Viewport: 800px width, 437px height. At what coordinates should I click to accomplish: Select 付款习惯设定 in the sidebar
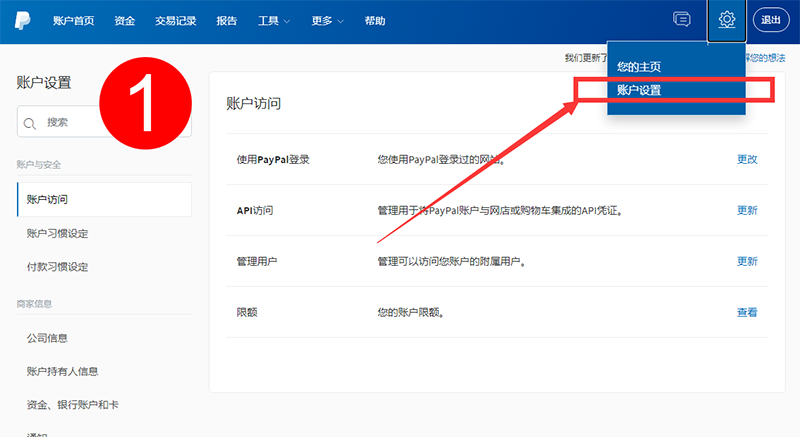[58, 267]
